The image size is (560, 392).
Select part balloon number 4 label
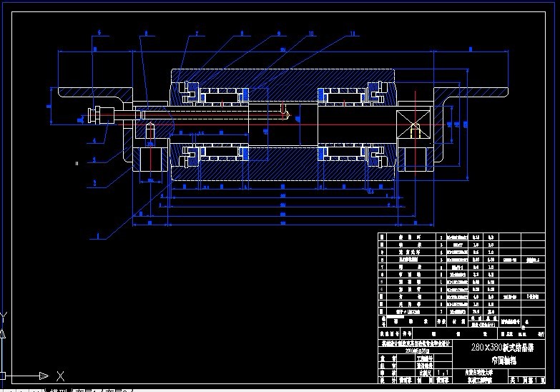[94, 140]
